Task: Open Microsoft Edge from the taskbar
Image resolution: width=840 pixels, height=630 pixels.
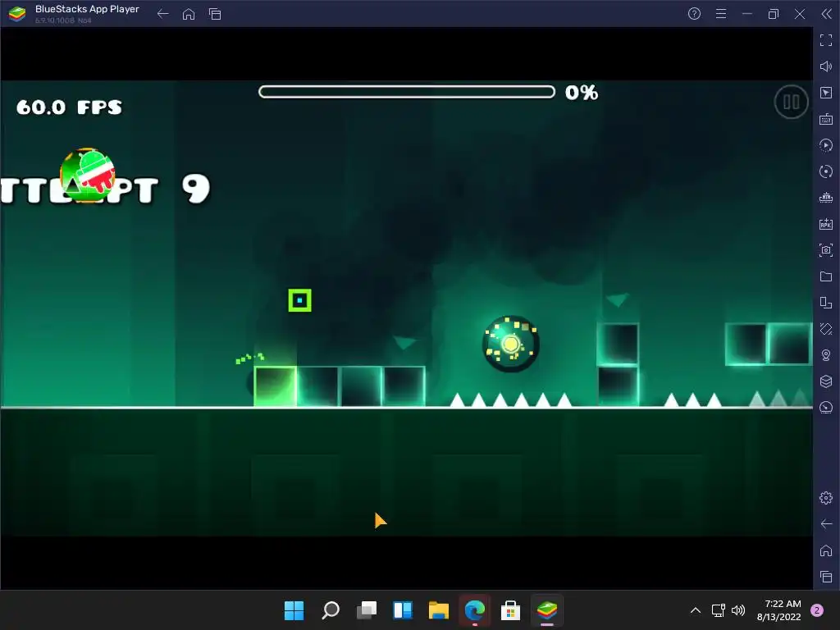Action: [475, 610]
